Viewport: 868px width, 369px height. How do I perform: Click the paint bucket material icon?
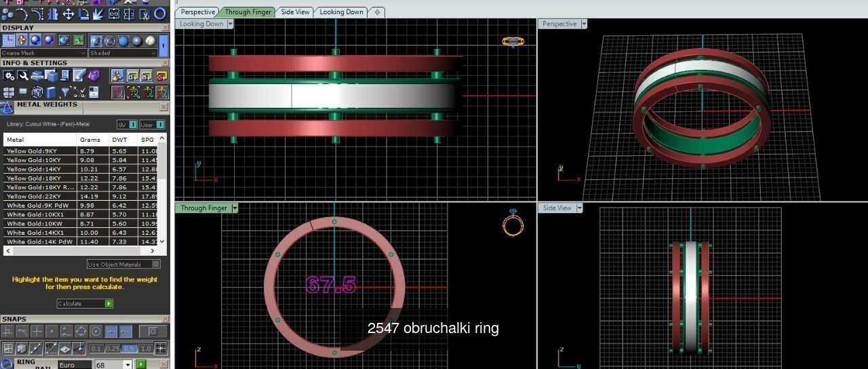(x=117, y=75)
